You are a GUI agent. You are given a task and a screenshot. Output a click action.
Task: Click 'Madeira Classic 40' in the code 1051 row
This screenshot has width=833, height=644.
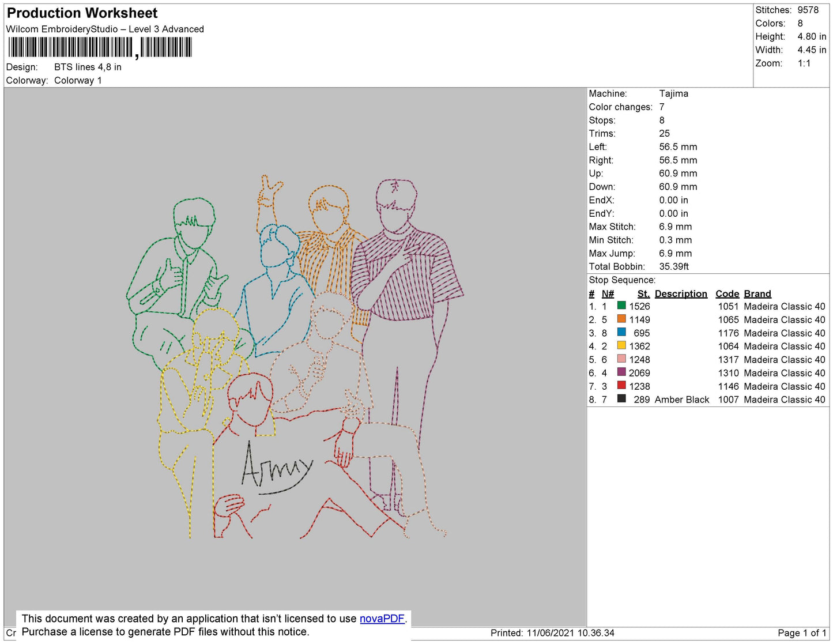(x=785, y=306)
